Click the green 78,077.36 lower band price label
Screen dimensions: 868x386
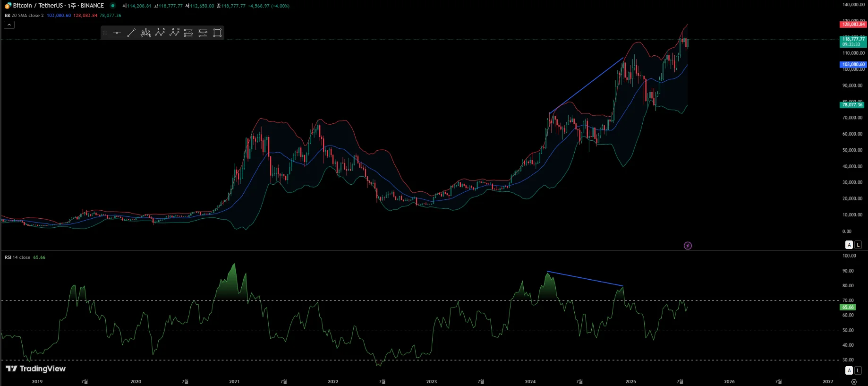(x=852, y=105)
